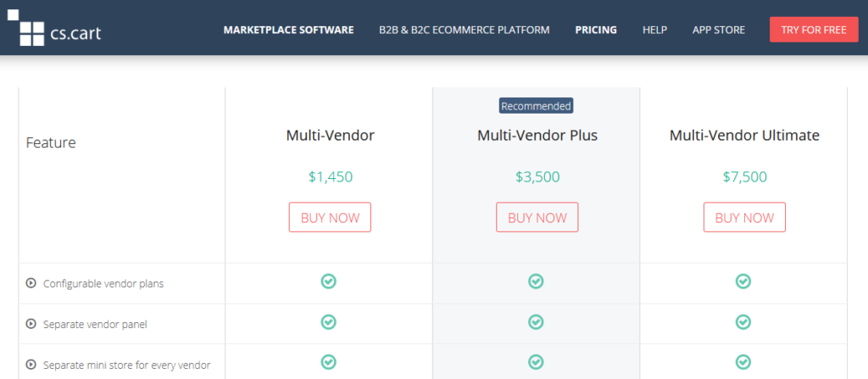
Task: Open B2B & B2C Ecommerce Platform page
Action: click(x=465, y=30)
